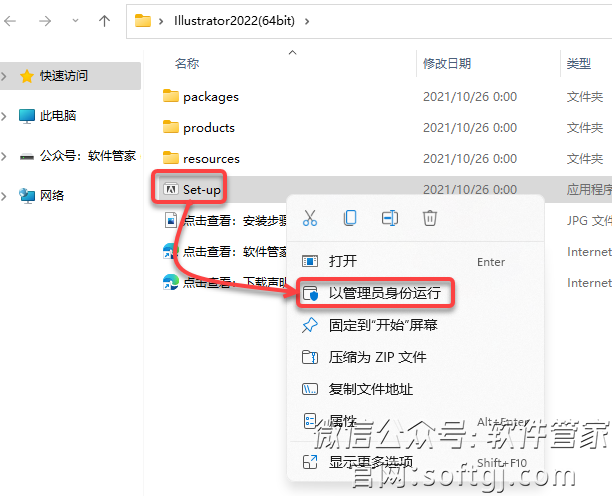Click the Copy icon in context menu
This screenshot has height=496, width=612.
[x=350, y=218]
